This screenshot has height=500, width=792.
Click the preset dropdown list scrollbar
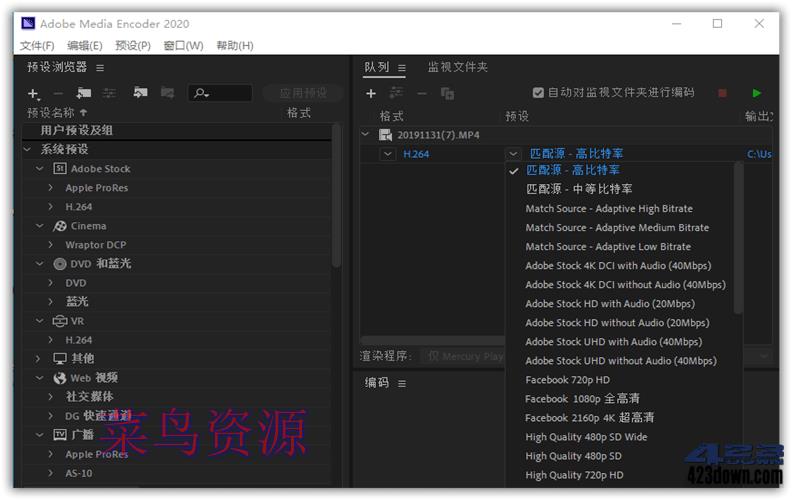pyautogui.click(x=738, y=237)
